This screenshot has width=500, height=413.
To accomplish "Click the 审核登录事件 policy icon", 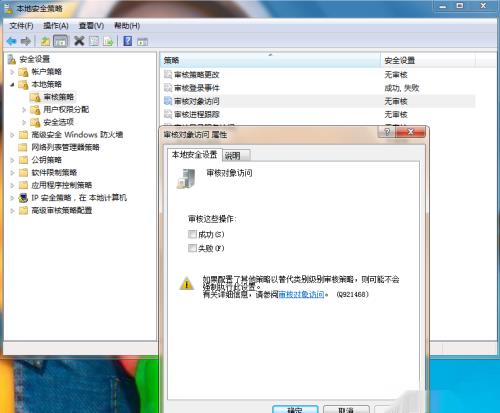I will 168,88.
